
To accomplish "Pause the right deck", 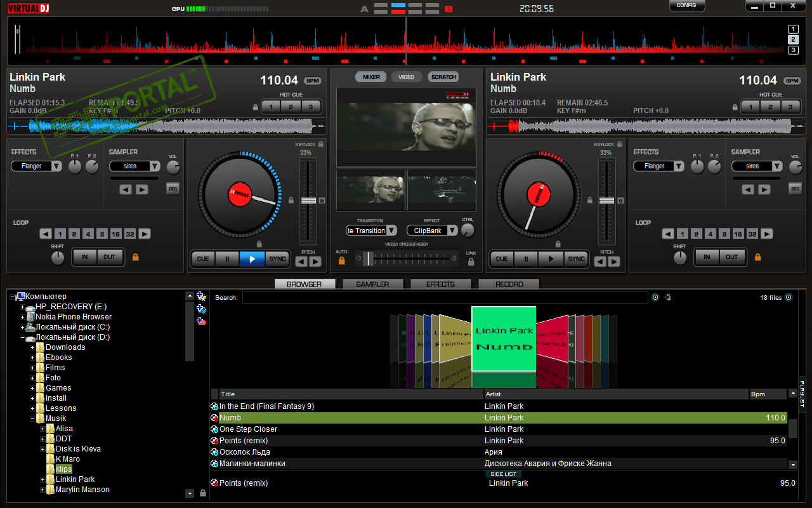I will pos(526,258).
